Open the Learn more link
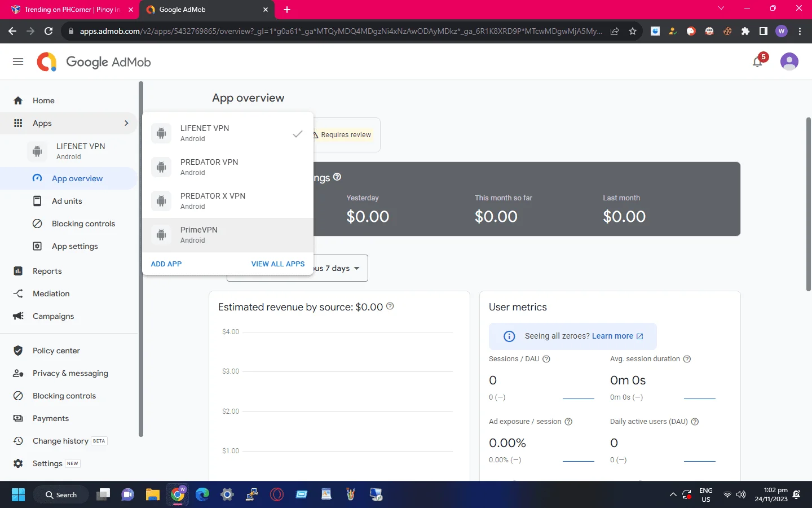812x508 pixels. pos(617,336)
